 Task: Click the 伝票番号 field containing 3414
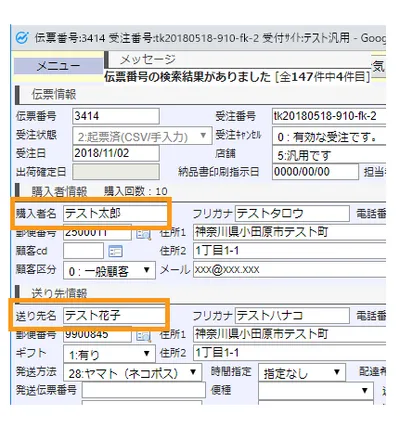116,116
